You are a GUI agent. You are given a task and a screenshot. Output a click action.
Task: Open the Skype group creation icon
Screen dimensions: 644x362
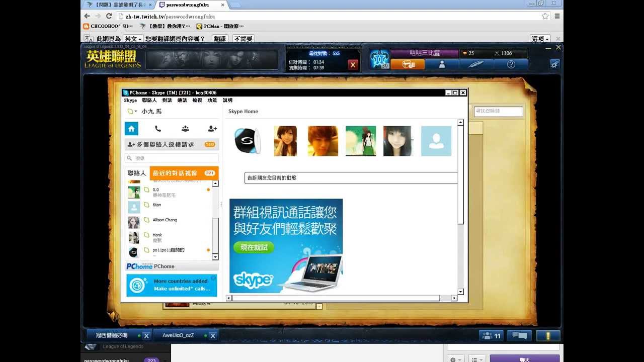[185, 129]
